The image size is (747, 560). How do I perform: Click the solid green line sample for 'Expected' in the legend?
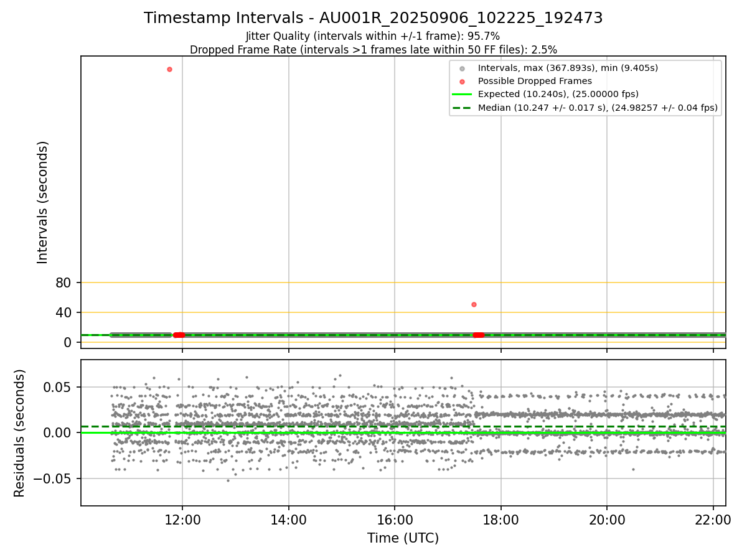pyautogui.click(x=461, y=95)
